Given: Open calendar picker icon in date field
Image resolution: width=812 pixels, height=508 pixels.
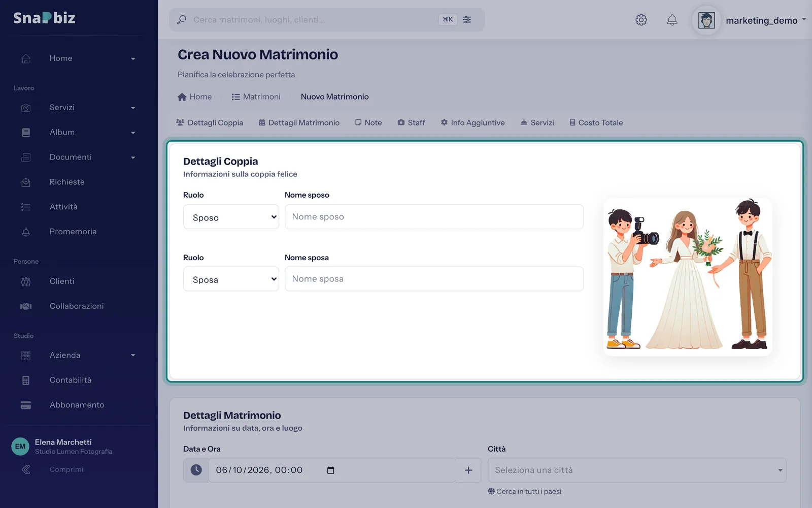Looking at the screenshot, I should pyautogui.click(x=331, y=470).
